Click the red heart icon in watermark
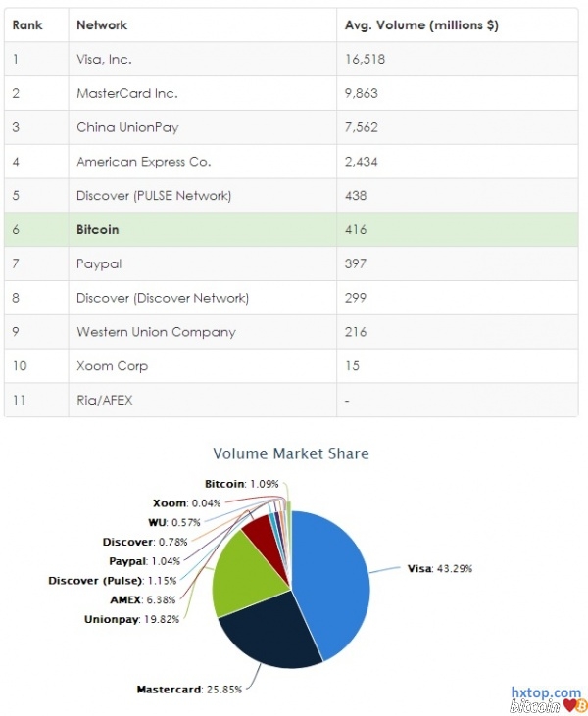Viewport: 588px width, 716px height. 567,705
